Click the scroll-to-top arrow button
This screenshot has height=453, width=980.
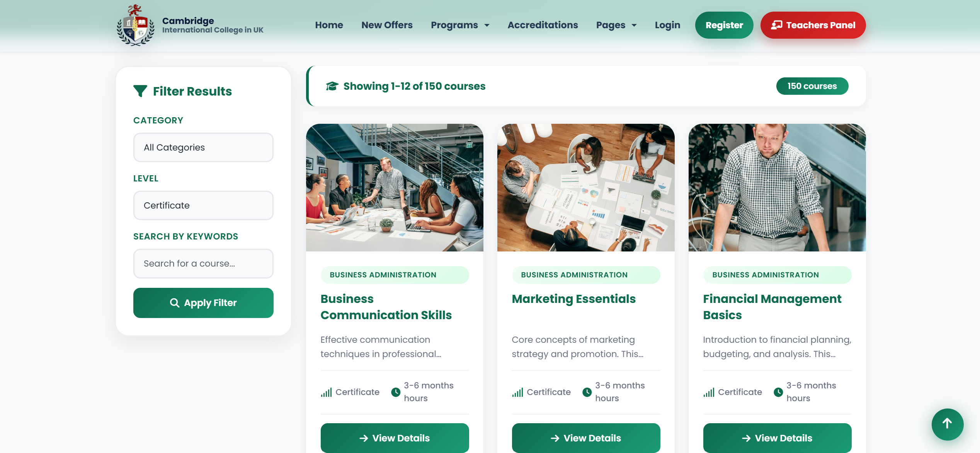[x=947, y=424]
